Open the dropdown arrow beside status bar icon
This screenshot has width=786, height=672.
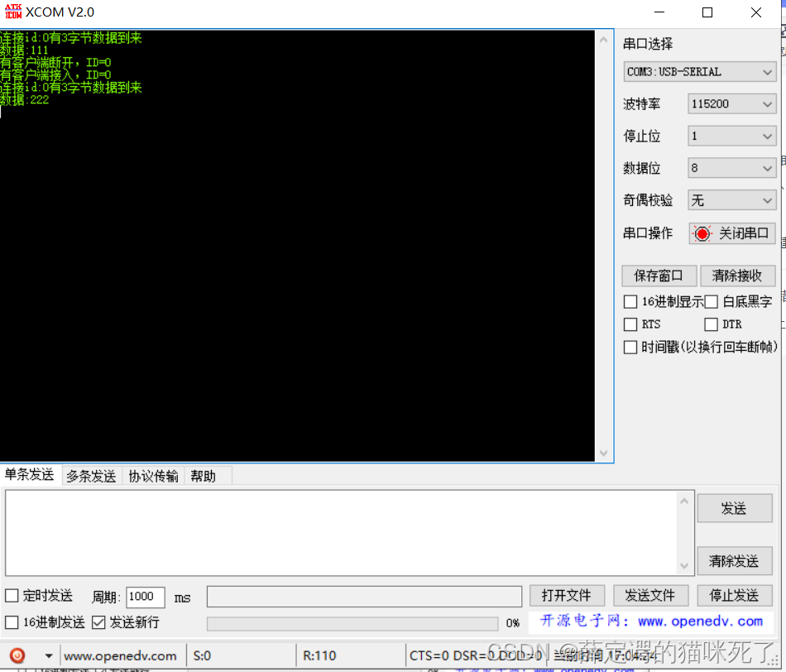pyautogui.click(x=49, y=655)
